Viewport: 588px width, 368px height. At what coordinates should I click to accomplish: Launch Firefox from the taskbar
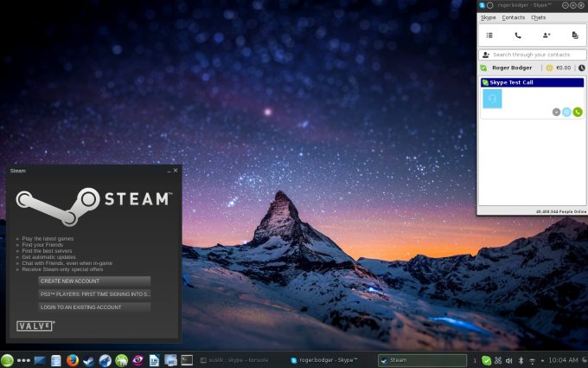coord(73,360)
